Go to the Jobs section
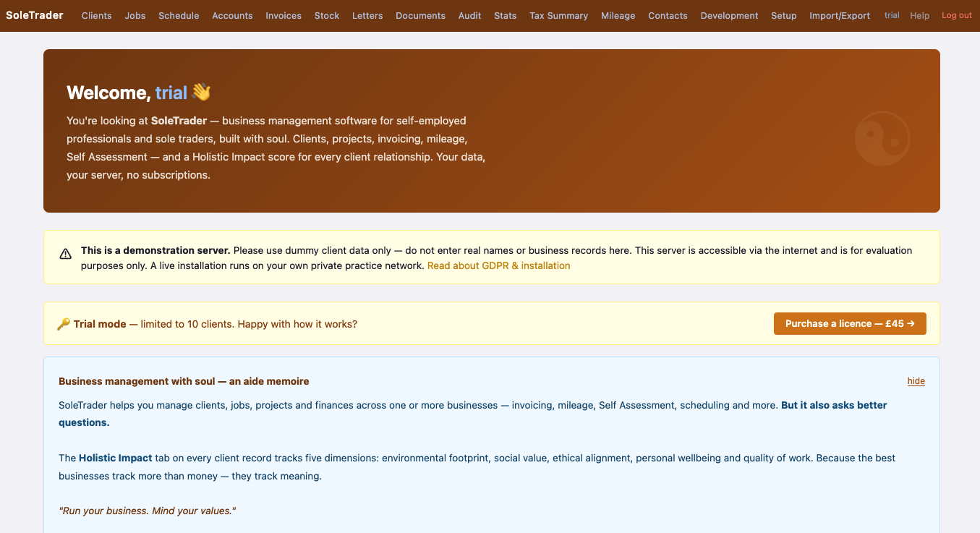Image resolution: width=980 pixels, height=533 pixels. tap(135, 15)
